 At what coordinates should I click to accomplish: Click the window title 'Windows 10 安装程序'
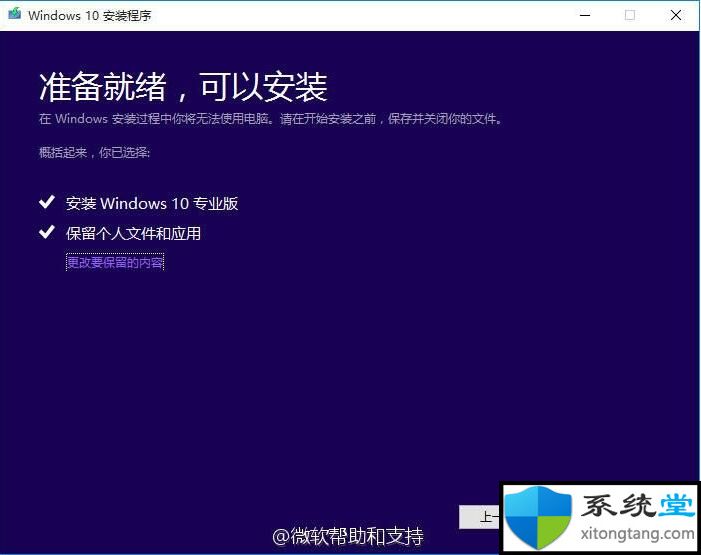(89, 16)
